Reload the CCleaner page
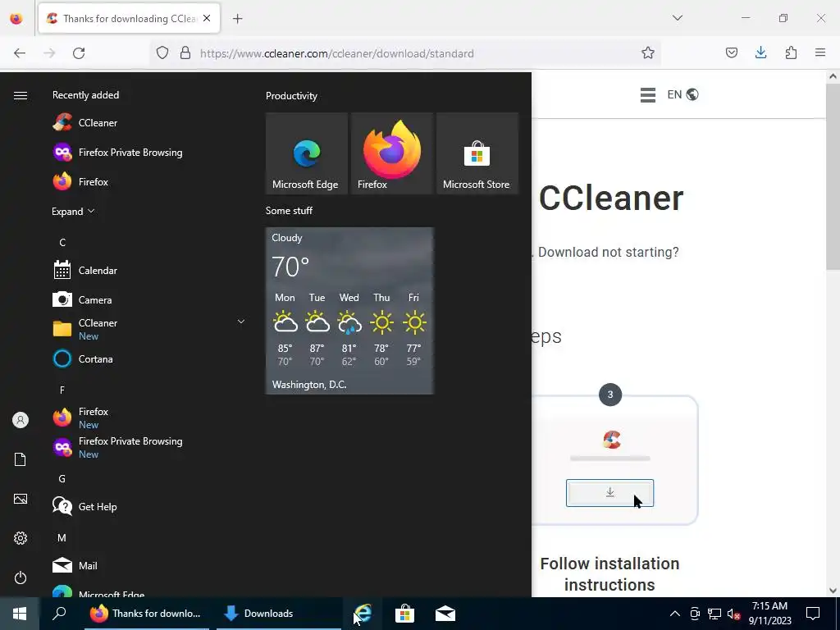 click(79, 53)
